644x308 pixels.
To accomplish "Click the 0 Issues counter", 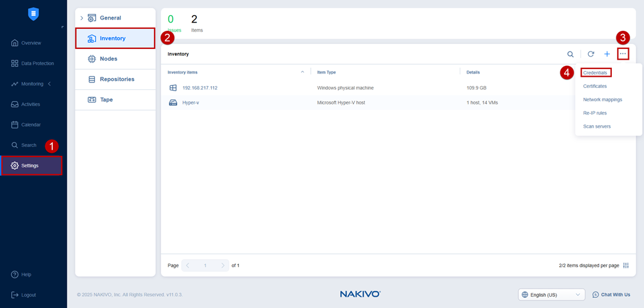I will tap(174, 23).
